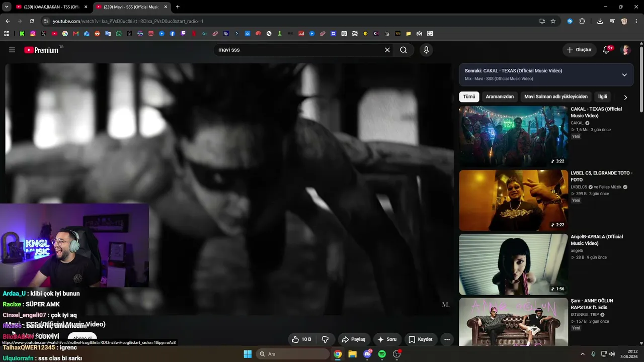Open the Windows Start menu
The width and height of the screenshot is (644, 362).
248,354
